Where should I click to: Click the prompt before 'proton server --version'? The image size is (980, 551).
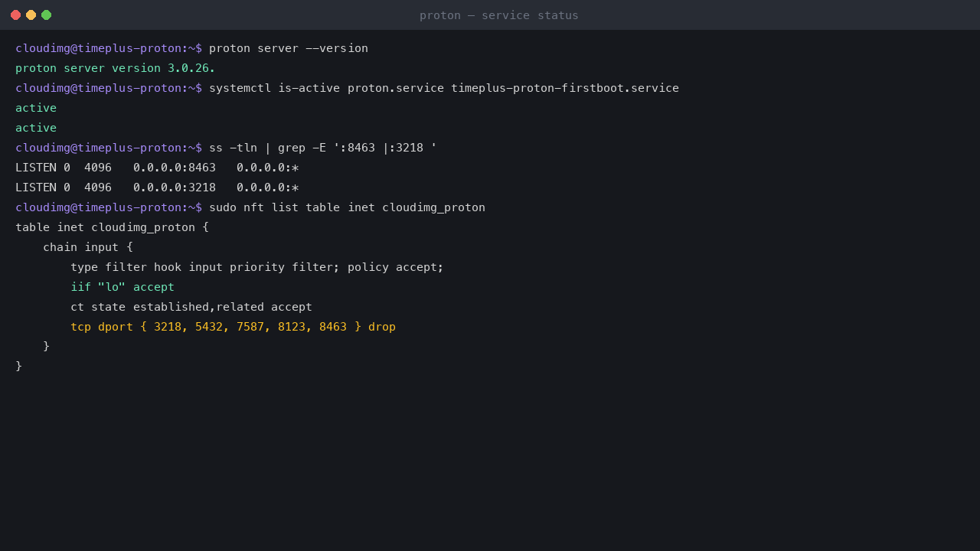(x=109, y=48)
